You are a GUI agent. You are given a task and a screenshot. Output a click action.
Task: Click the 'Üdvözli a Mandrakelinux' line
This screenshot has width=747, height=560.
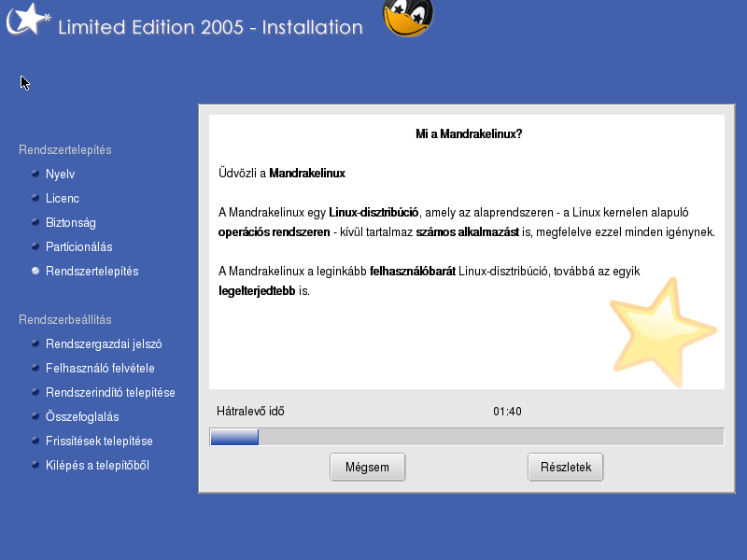[x=282, y=173]
